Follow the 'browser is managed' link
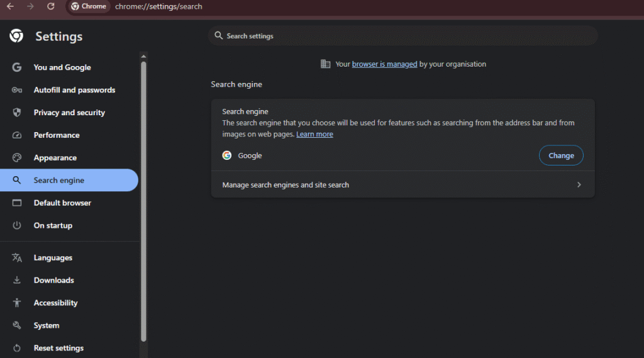The width and height of the screenshot is (644, 358). (384, 64)
